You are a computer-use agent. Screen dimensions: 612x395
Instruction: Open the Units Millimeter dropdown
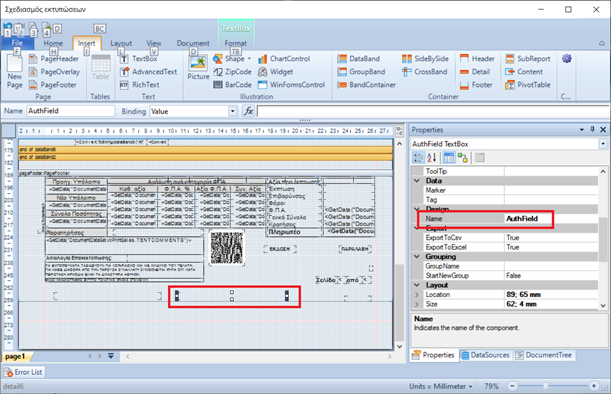[441, 386]
